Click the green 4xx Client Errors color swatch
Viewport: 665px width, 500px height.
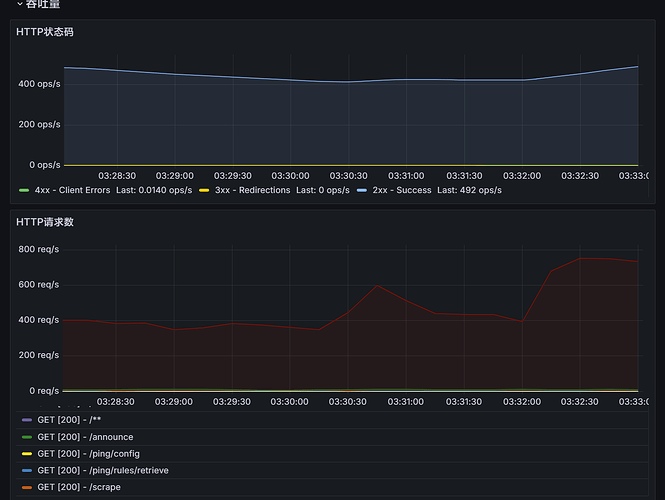24,190
